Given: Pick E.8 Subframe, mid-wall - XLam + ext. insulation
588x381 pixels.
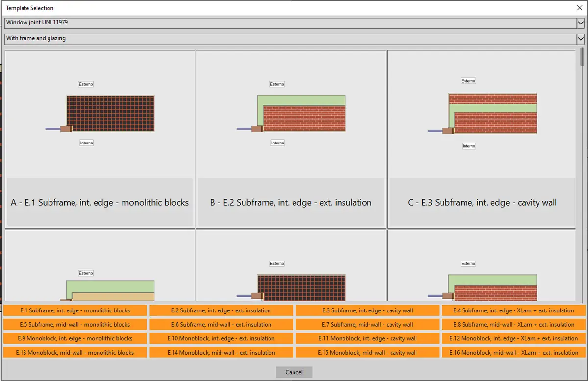Looking at the screenshot, I should pyautogui.click(x=514, y=324).
